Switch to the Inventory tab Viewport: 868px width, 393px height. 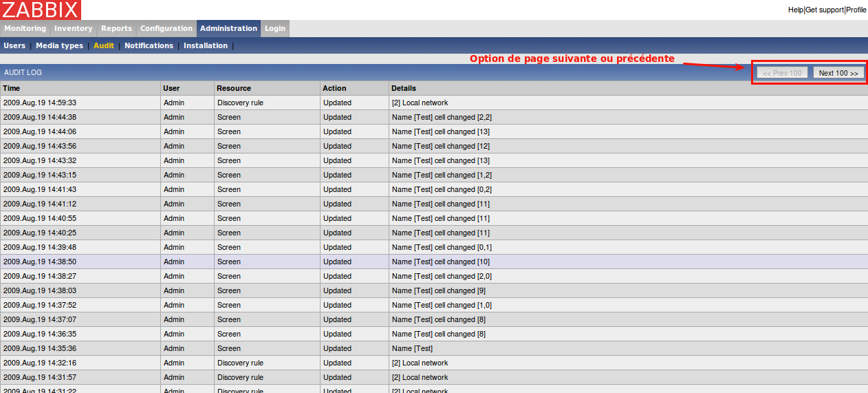coord(73,28)
